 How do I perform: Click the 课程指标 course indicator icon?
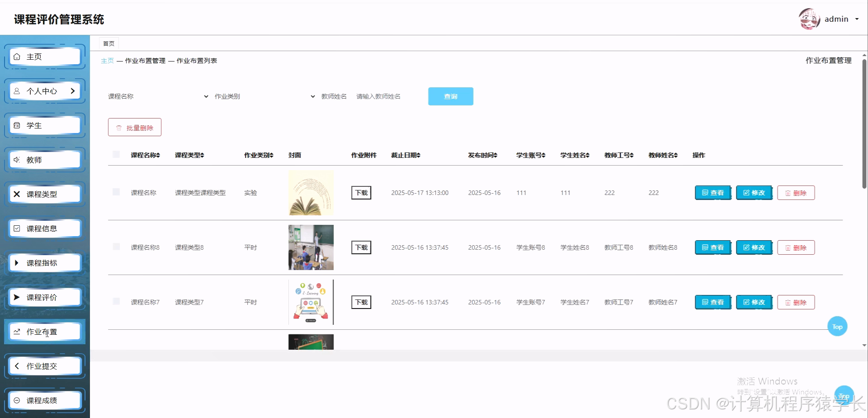17,262
